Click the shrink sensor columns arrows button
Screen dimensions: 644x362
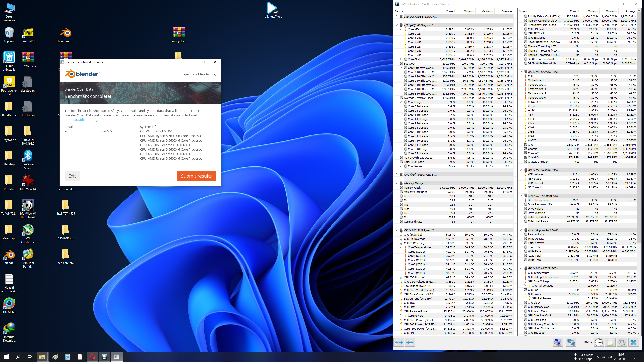coord(410,342)
